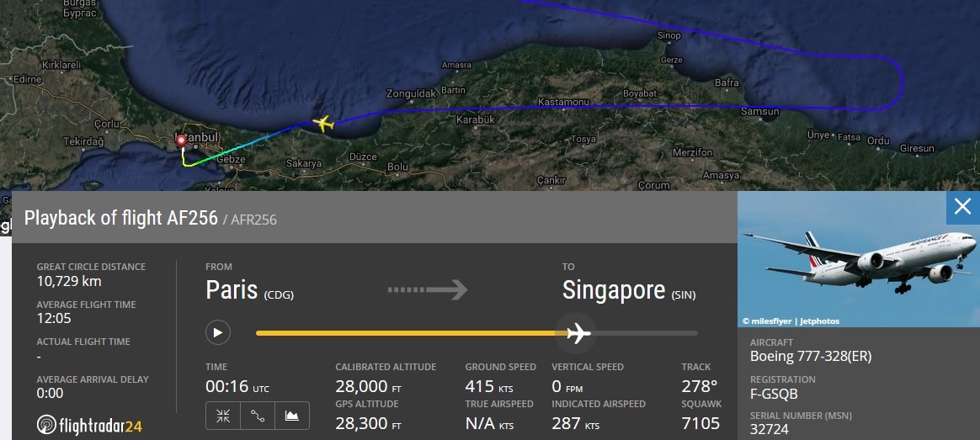This screenshot has height=440, width=980.
Task: Click the 278° track value
Action: coord(700,386)
